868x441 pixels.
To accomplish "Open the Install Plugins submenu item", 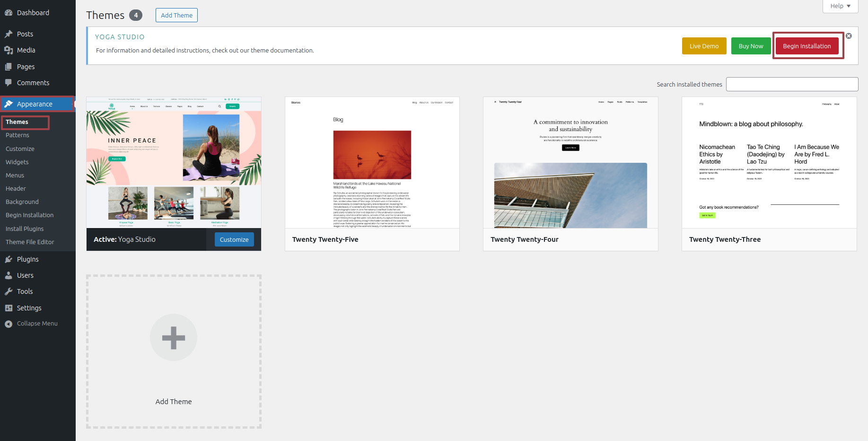I will point(25,229).
